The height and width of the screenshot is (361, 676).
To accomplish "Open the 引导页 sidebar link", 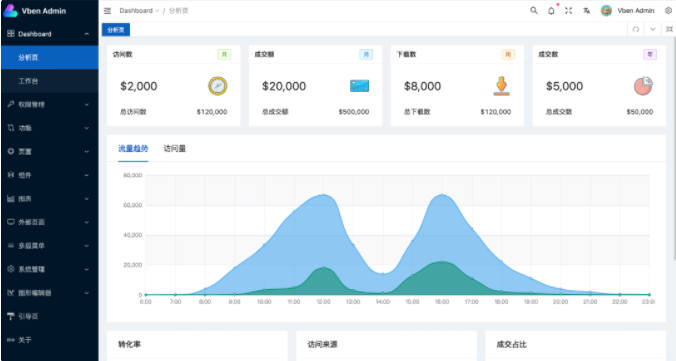I will pos(49,316).
